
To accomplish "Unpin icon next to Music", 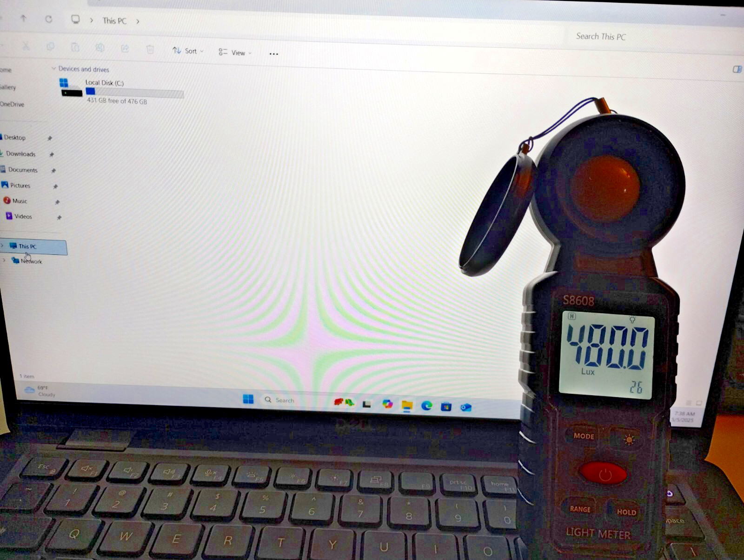I will [x=57, y=202].
